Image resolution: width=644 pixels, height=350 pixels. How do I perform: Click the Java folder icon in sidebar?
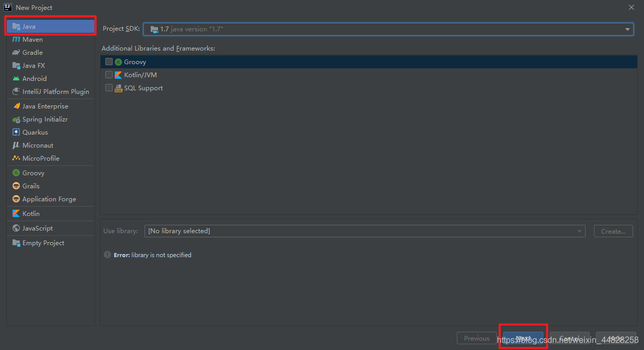16,27
